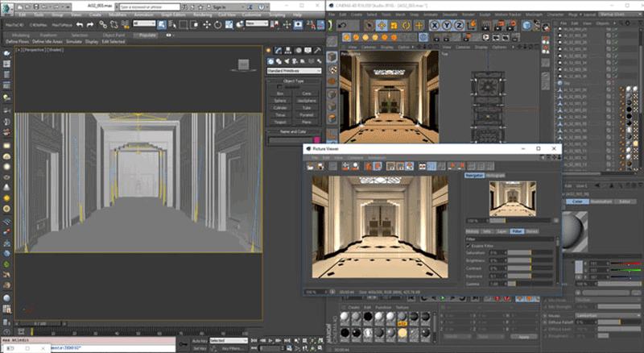Click the Teapot primitive button
Image resolution: width=644 pixels, height=353 pixels.
tap(280, 123)
